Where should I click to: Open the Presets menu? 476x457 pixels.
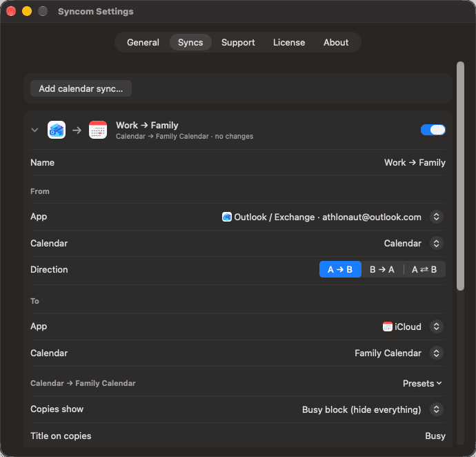422,383
